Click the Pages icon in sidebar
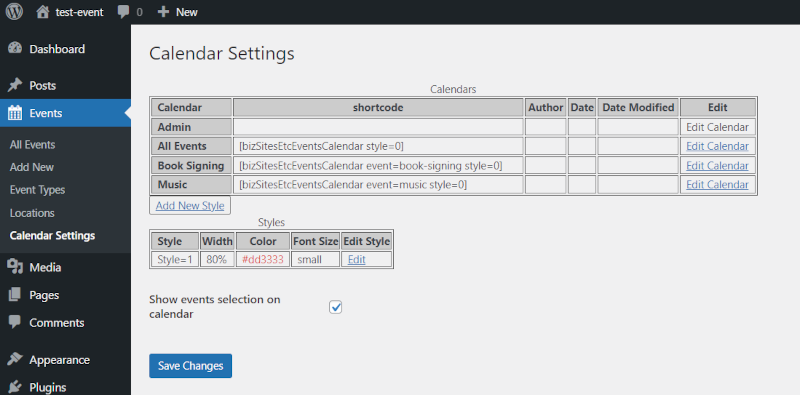The height and width of the screenshot is (395, 800). click(x=15, y=294)
